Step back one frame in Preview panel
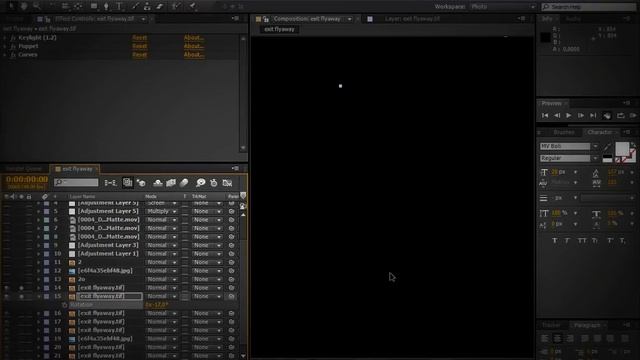The width and height of the screenshot is (640, 360). pos(557,116)
